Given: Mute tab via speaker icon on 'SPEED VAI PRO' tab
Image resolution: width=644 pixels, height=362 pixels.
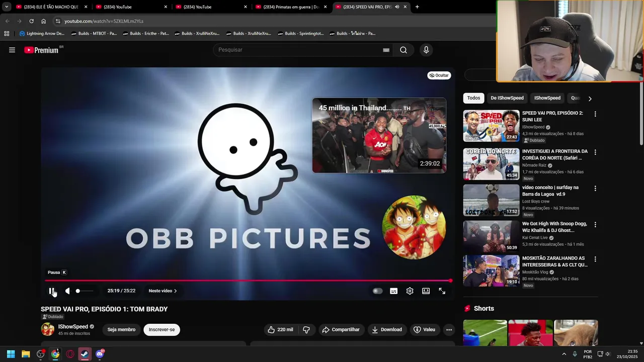Looking at the screenshot, I should click(x=397, y=7).
